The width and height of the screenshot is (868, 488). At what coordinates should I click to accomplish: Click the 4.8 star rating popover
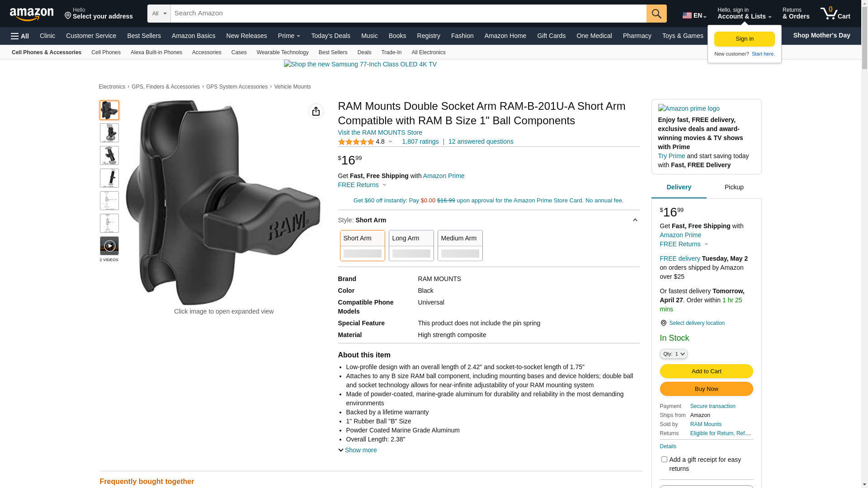pos(365,141)
